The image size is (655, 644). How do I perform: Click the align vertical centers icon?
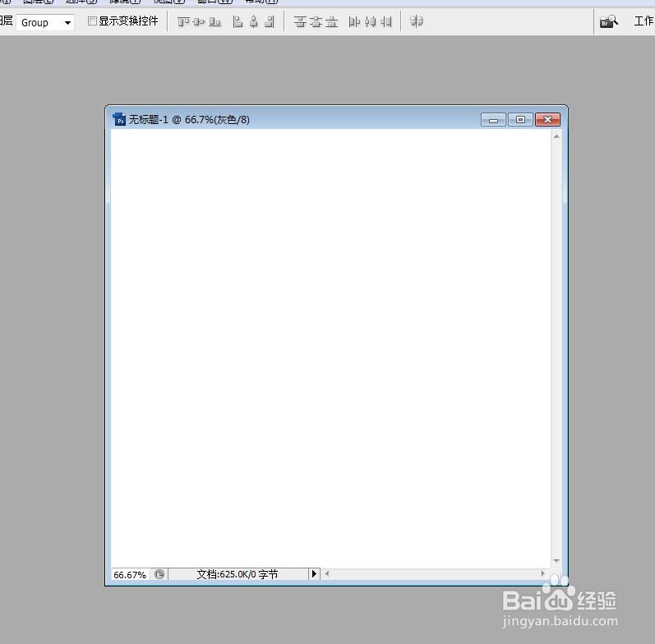pyautogui.click(x=199, y=21)
